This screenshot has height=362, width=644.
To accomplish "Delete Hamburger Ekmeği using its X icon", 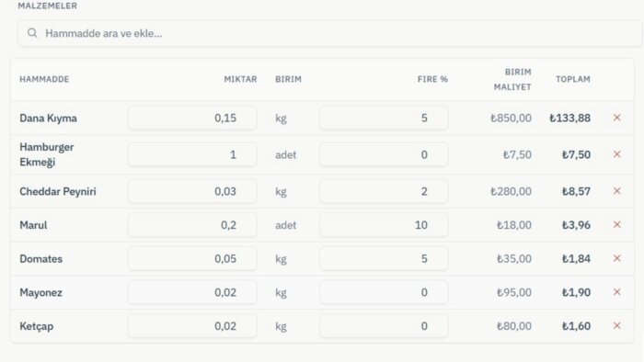I will [617, 154].
